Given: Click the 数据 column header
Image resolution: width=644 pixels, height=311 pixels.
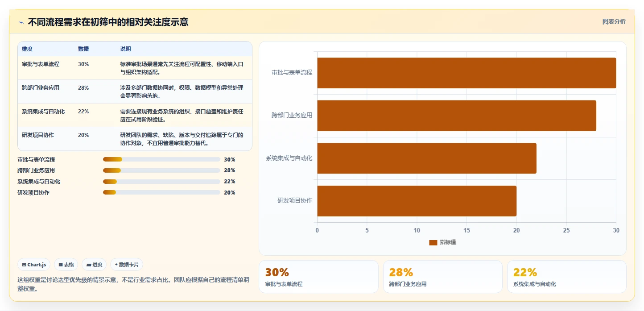Looking at the screenshot, I should 83,49.
